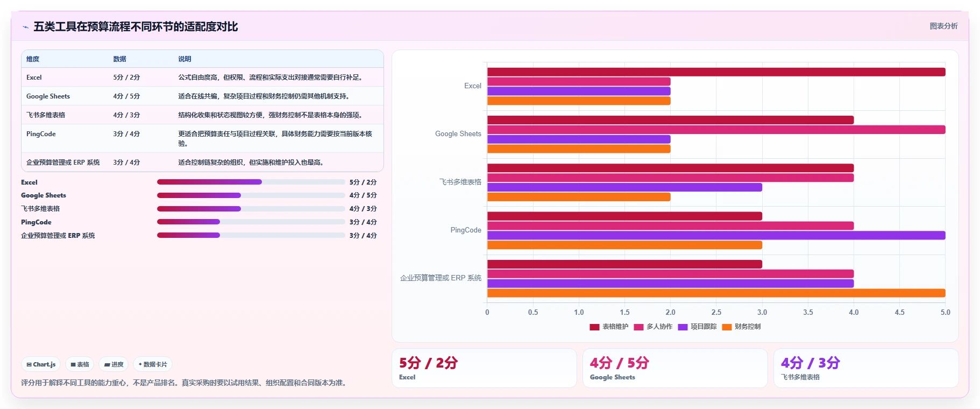The height and width of the screenshot is (409, 980).
Task: Click the 维度 column header
Action: [x=33, y=59]
